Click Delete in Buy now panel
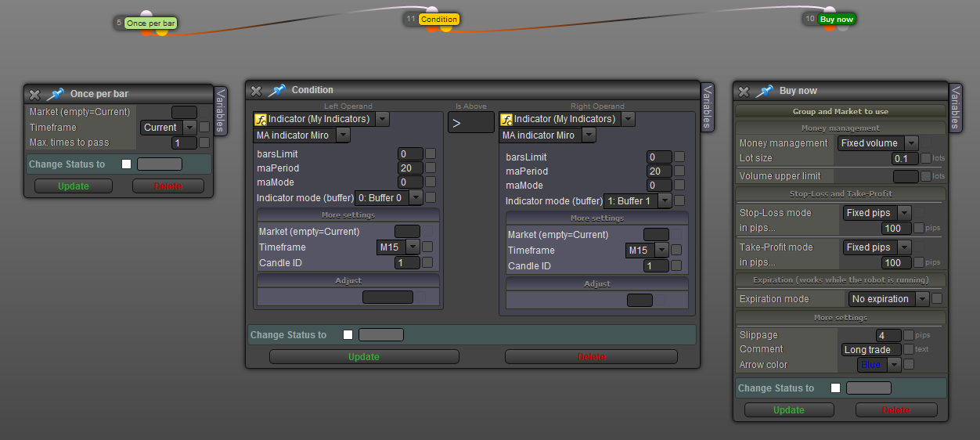Screen dimensions: 980x440 pos(896,410)
